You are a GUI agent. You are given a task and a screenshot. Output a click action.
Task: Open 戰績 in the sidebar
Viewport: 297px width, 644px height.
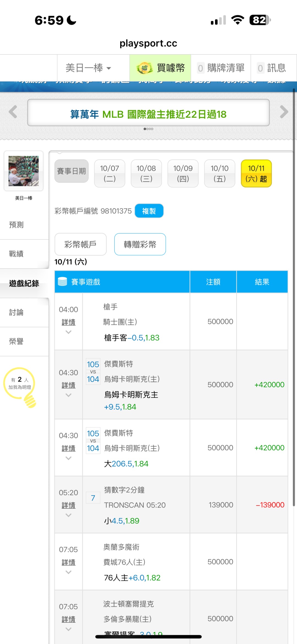pos(16,254)
